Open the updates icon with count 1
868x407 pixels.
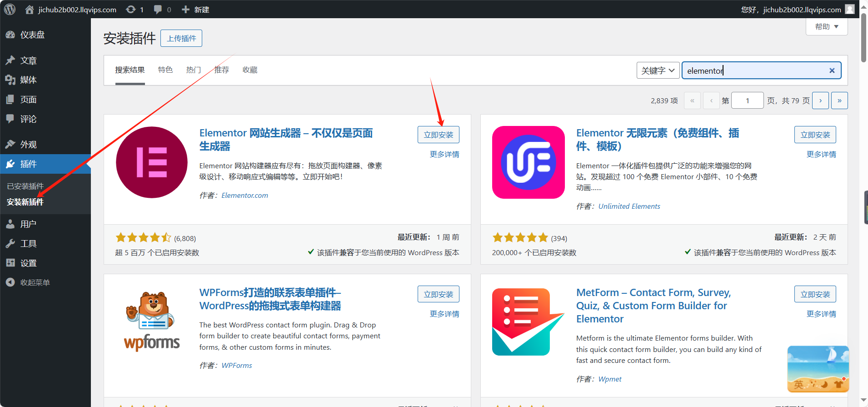coord(135,10)
